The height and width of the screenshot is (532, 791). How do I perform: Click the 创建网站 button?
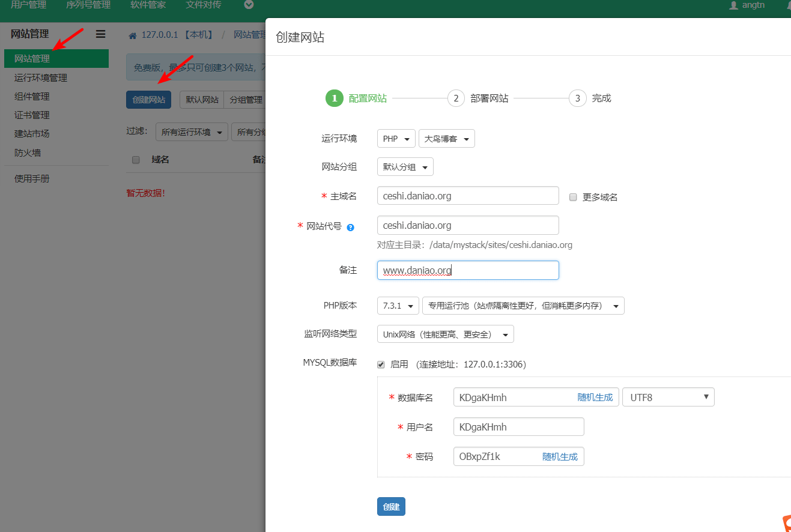(149, 100)
